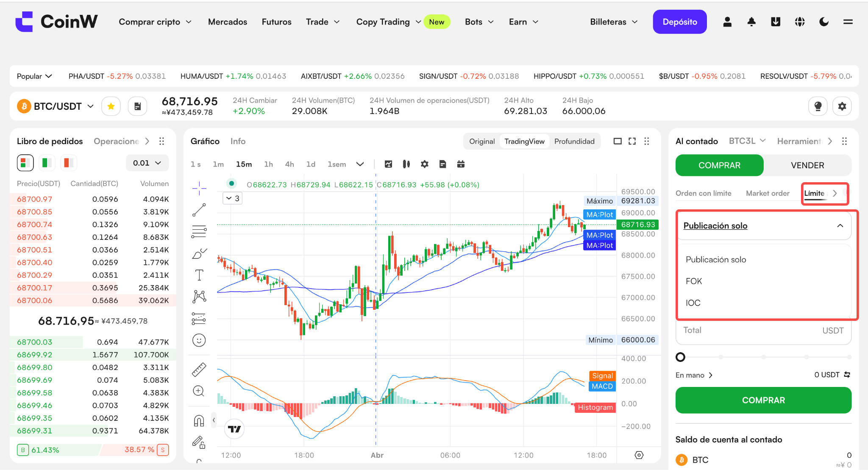Click the Total USDT input field
The image size is (868, 470).
coord(763,331)
